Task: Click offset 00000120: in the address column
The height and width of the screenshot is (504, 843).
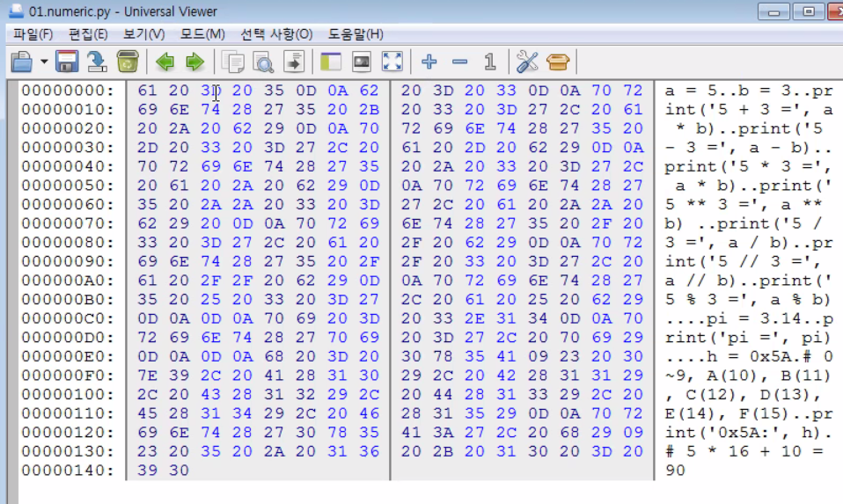Action: 68,433
